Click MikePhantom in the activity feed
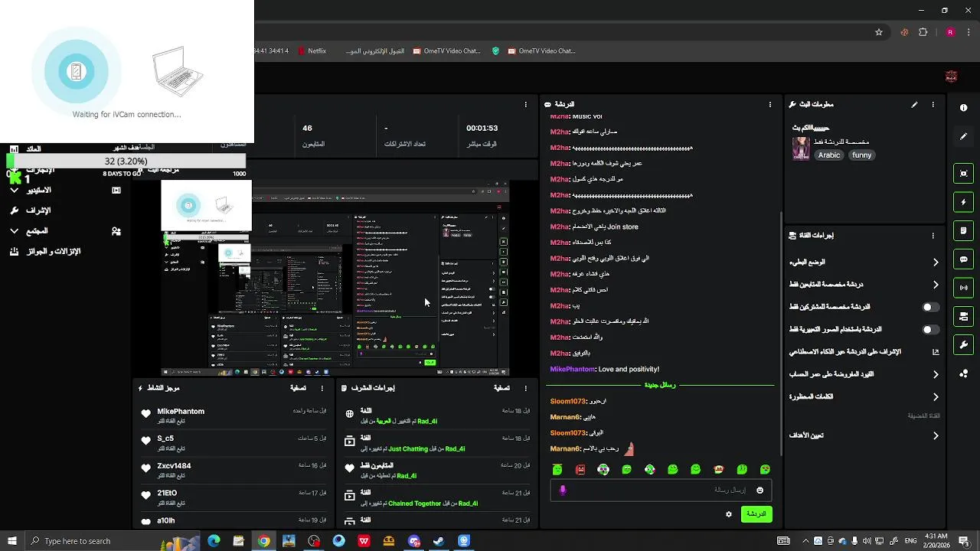The height and width of the screenshot is (551, 980). (x=181, y=411)
